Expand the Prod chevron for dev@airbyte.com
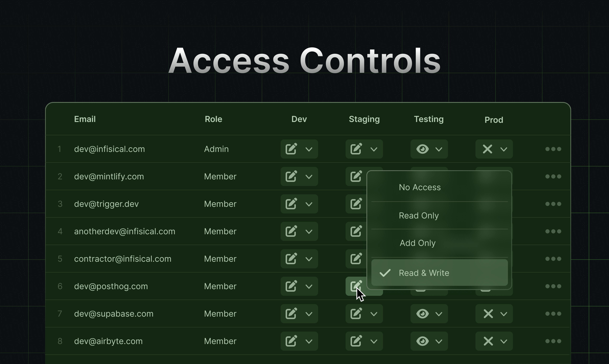 tap(504, 342)
